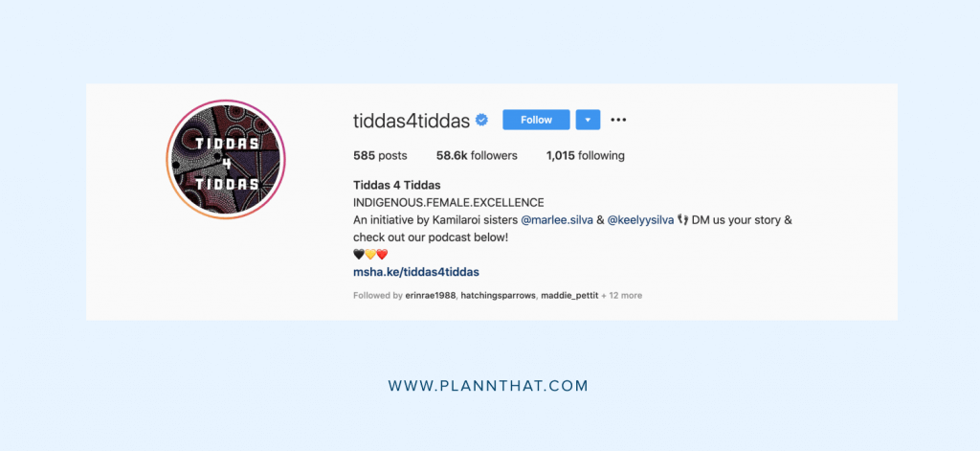
Task: Click the WWW.PLANNTHAT.COM text
Action: click(488, 386)
